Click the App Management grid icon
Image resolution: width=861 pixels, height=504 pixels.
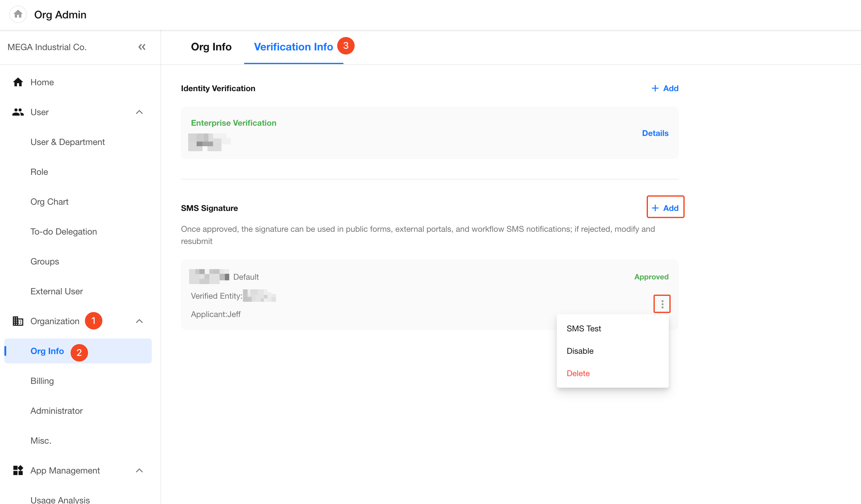coord(18,470)
